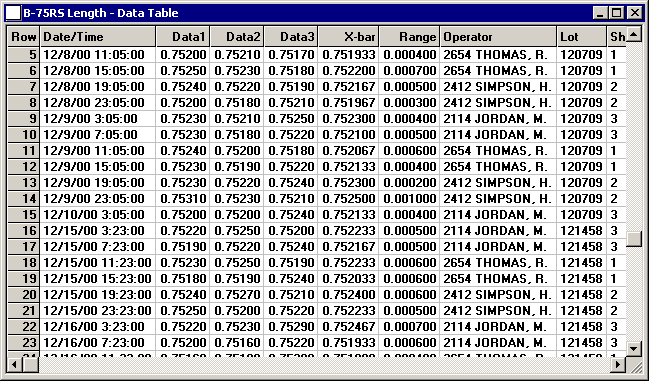Click operator cell in row 9
649x381 pixels.
[498, 119]
